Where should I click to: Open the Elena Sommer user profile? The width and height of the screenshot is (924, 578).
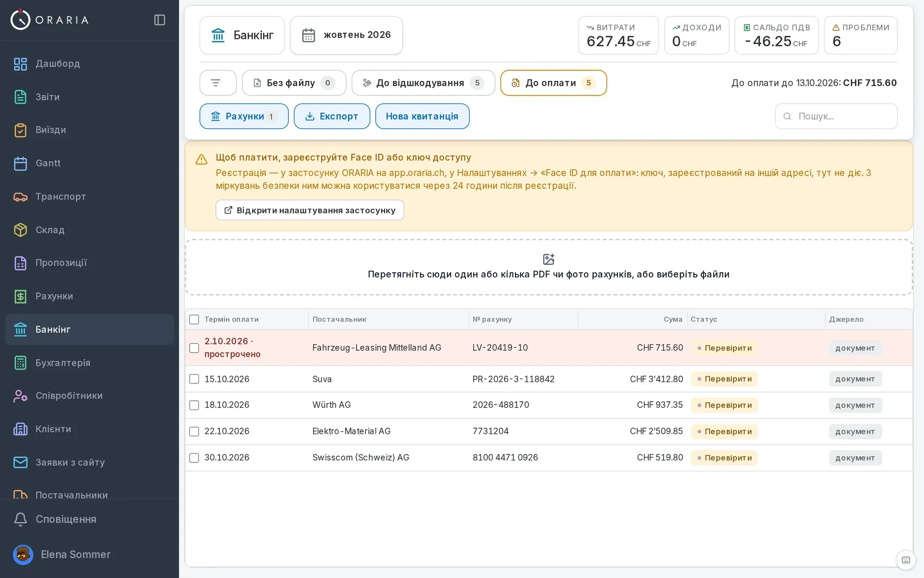click(x=90, y=554)
